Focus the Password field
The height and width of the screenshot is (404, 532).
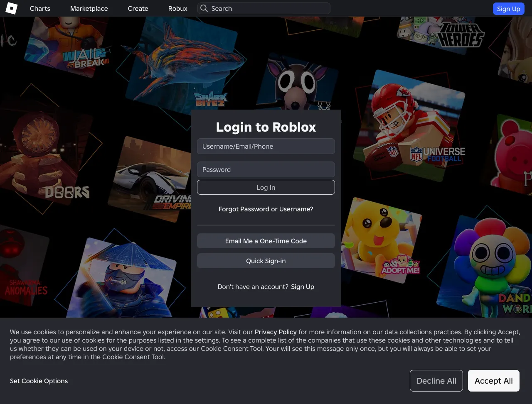(x=266, y=169)
